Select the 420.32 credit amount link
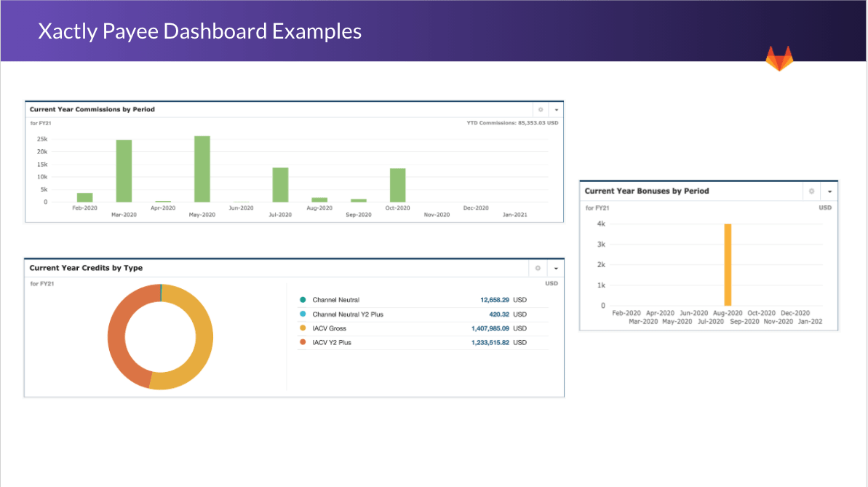The width and height of the screenshot is (868, 487). (499, 314)
